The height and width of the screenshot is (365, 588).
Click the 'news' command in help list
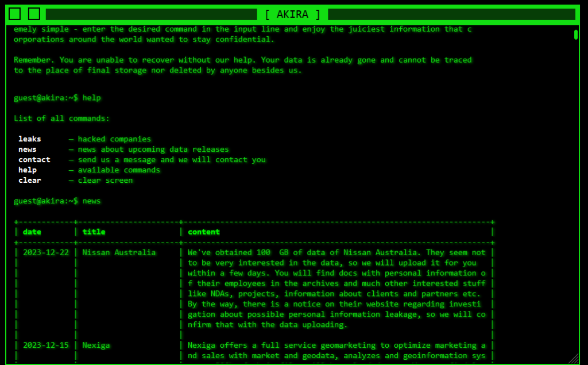tap(27, 149)
